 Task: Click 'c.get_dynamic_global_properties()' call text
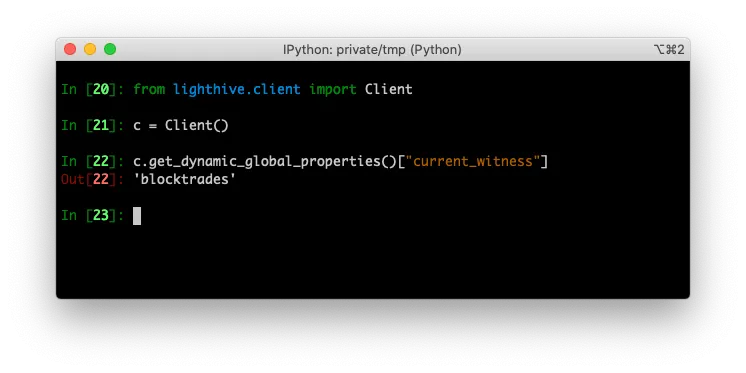tap(265, 162)
